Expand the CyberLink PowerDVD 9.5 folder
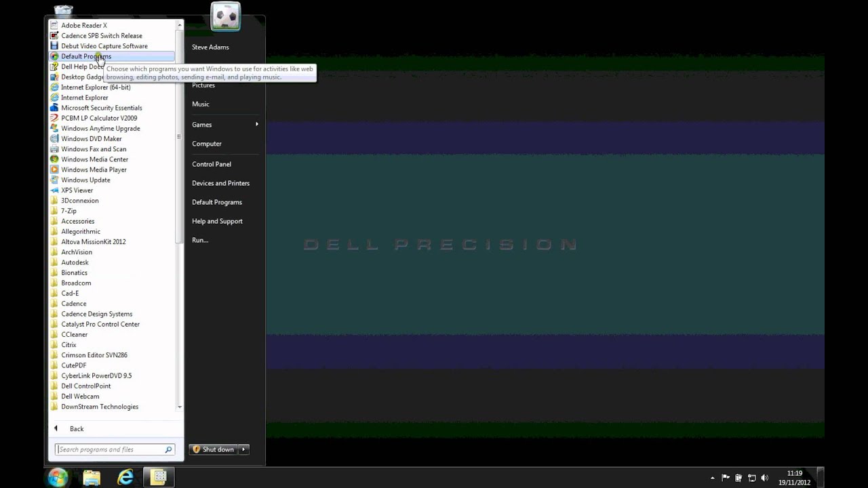This screenshot has height=488, width=868. click(96, 375)
